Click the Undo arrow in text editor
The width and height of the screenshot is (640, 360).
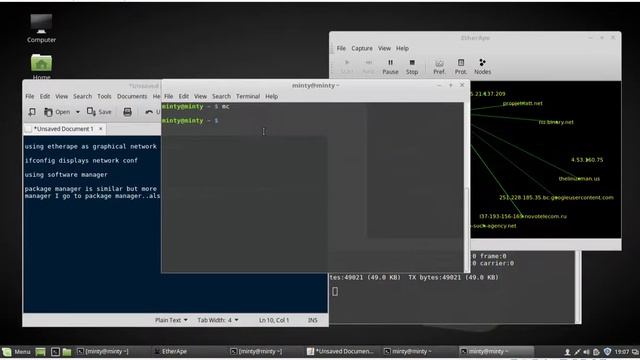coord(149,112)
